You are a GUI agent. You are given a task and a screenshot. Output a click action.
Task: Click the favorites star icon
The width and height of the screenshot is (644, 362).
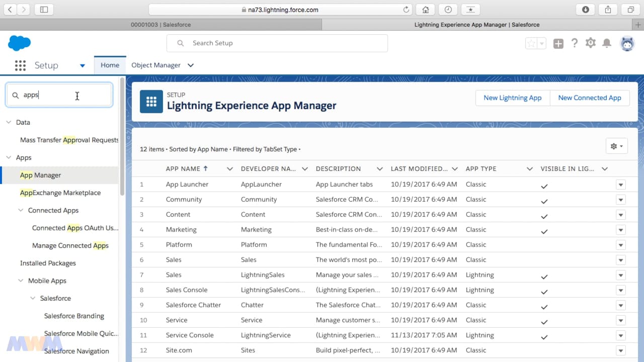point(531,44)
